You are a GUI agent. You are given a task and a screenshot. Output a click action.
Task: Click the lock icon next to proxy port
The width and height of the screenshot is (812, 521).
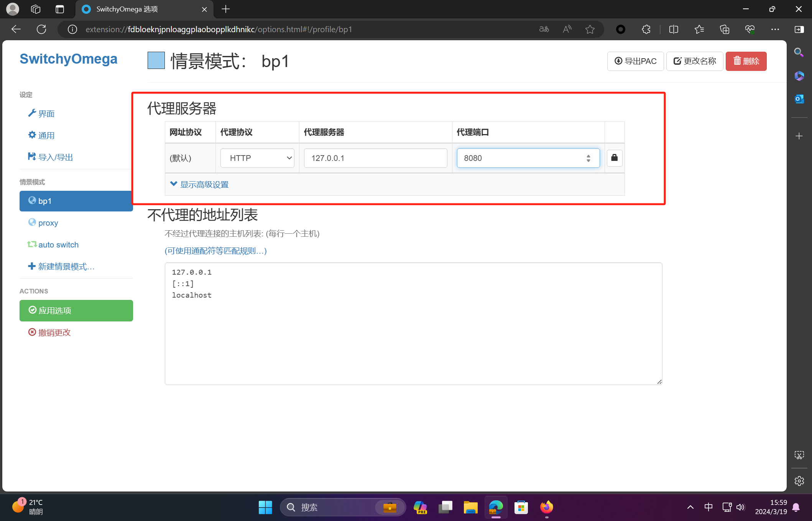(x=614, y=158)
